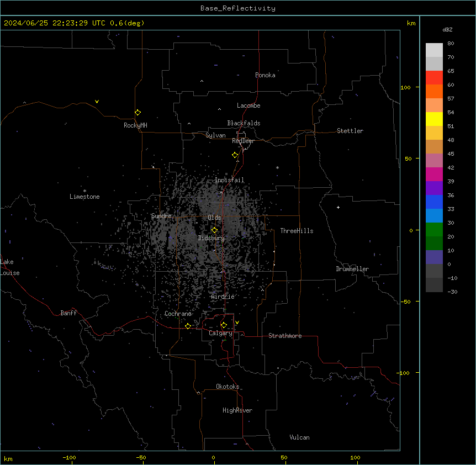The height and width of the screenshot is (465, 476).
Task: Click the yellow diamond marker above RockyMH
Action: (x=138, y=113)
